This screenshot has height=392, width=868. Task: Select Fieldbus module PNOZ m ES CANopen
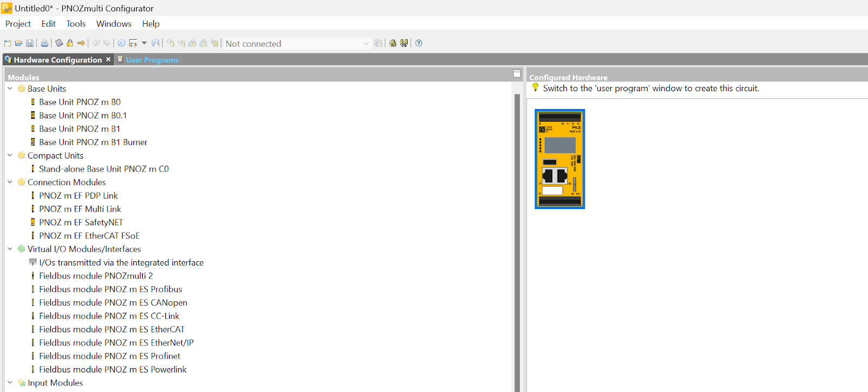click(113, 302)
